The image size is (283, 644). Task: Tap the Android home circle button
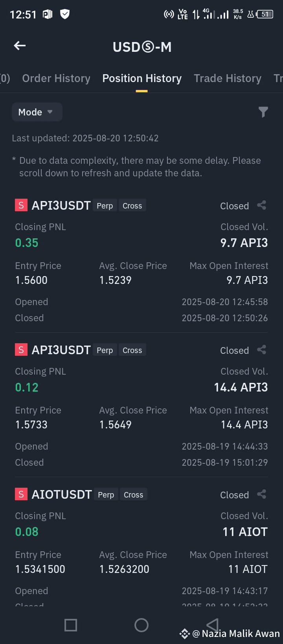pyautogui.click(x=141, y=625)
